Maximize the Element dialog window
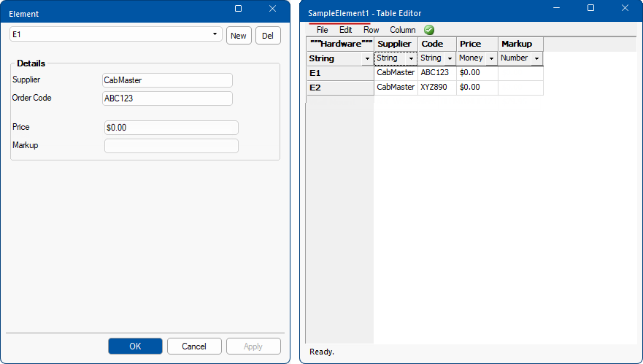The height and width of the screenshot is (364, 643). pos(238,9)
